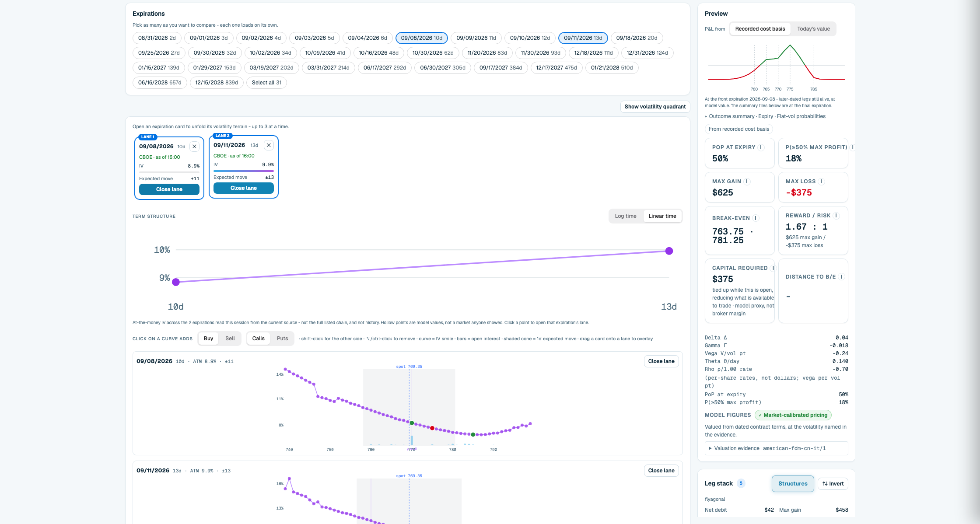The height and width of the screenshot is (524, 980).
Task: Toggle the 03/19/2027 202d expiration chip
Action: point(271,68)
